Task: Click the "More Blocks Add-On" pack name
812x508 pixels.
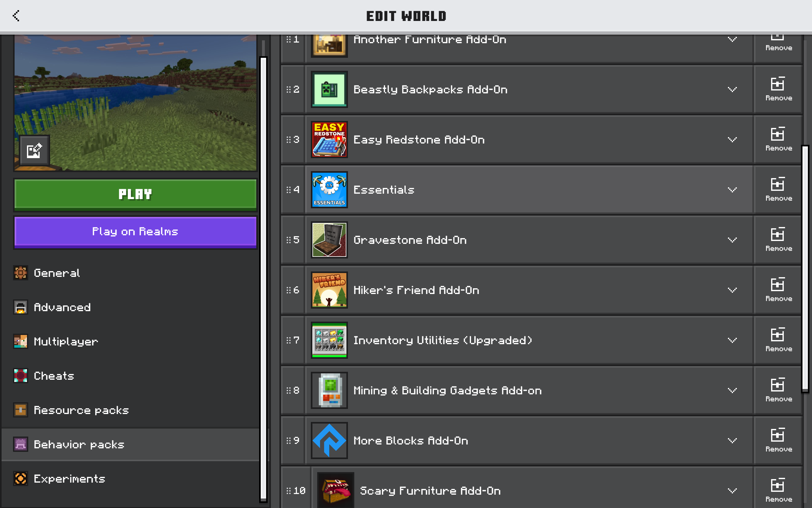Action: tap(411, 440)
